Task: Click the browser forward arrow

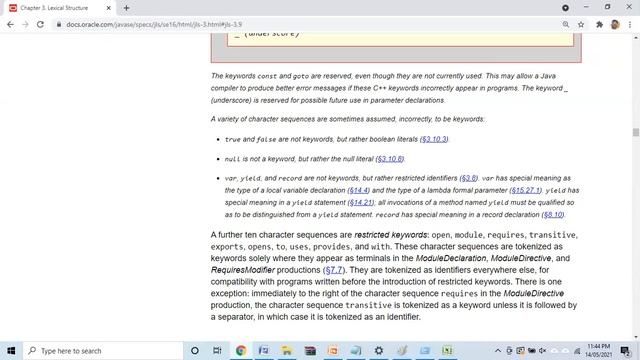Action: click(25, 24)
